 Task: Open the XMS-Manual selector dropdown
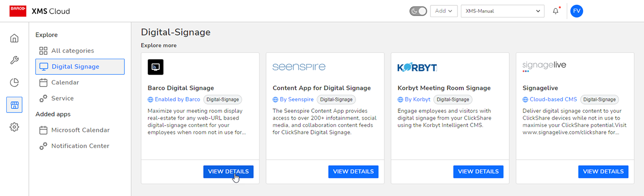tap(502, 11)
